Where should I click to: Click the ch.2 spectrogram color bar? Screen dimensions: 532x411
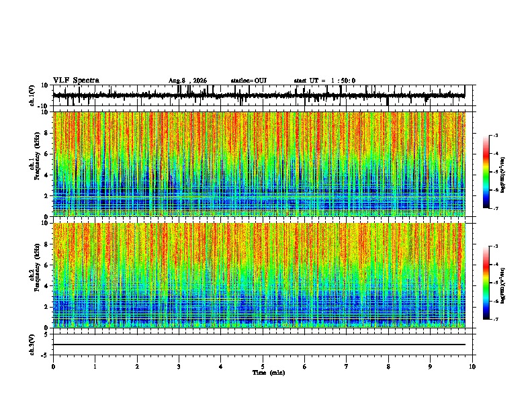(486, 283)
